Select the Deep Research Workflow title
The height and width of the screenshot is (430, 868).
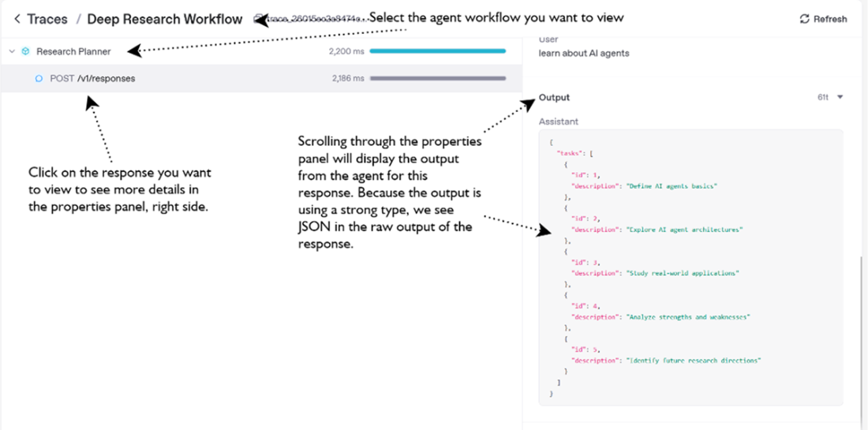coord(165,19)
